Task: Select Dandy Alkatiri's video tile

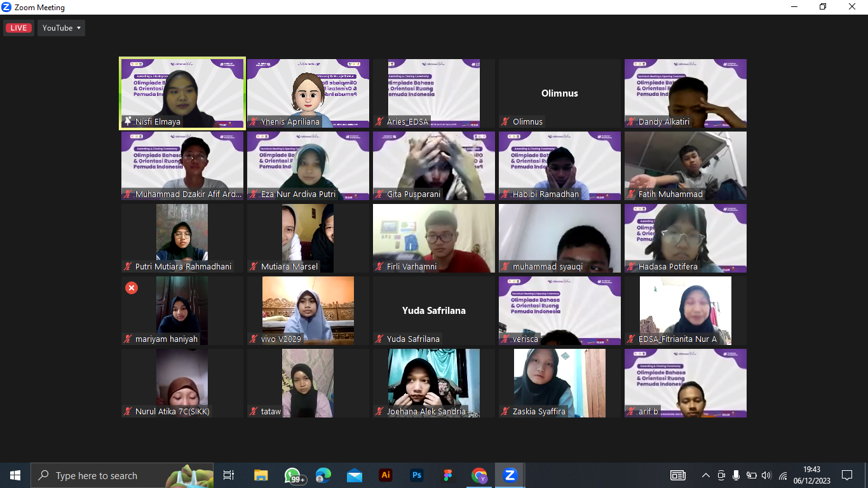Action: point(685,93)
